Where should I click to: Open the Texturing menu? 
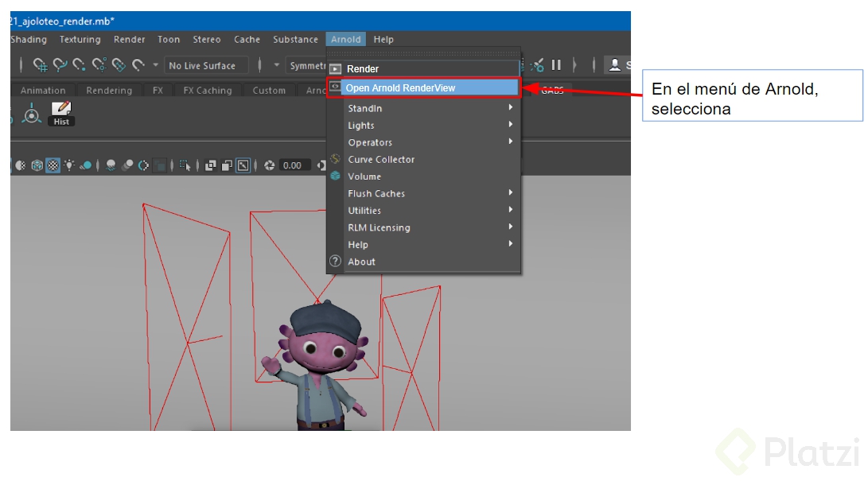[80, 39]
